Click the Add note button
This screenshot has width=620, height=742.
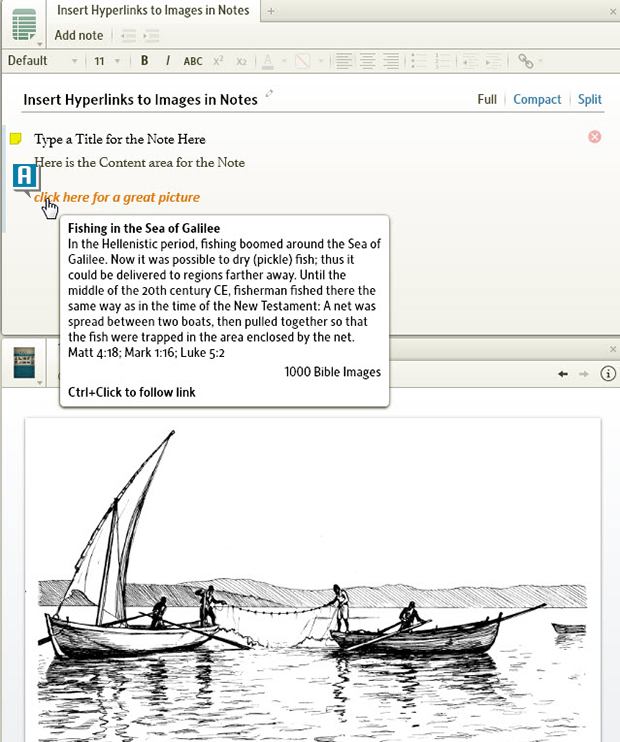[79, 35]
